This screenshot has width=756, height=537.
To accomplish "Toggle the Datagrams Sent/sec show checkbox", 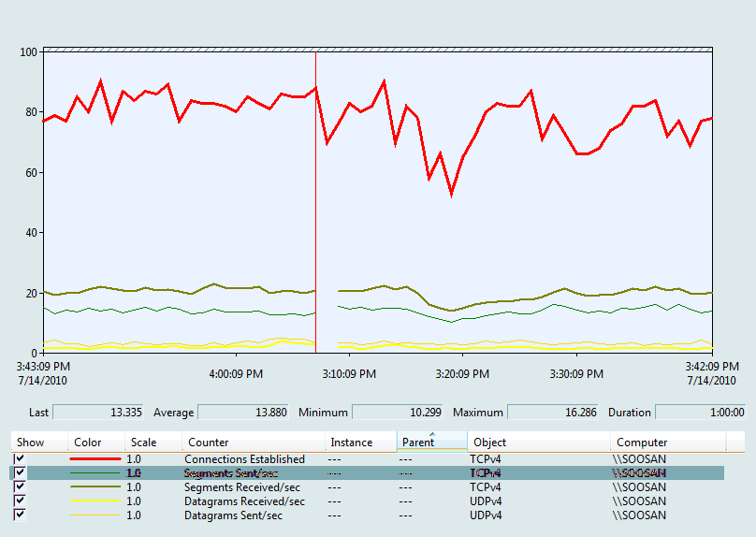I will [x=20, y=515].
